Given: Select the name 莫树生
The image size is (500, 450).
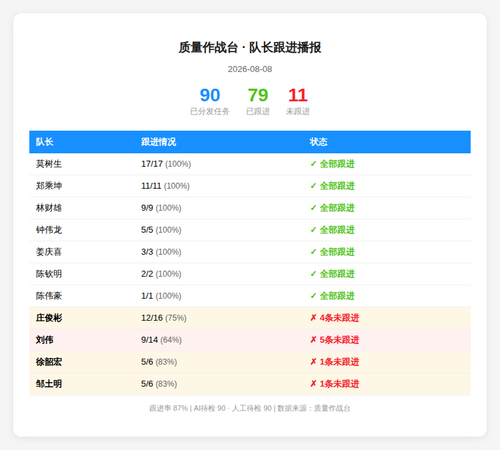Looking at the screenshot, I should click(49, 164).
